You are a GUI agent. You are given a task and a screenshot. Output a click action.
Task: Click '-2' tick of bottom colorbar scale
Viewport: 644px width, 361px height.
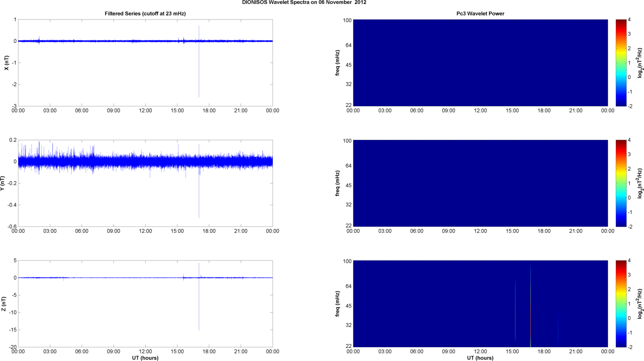[x=630, y=347]
